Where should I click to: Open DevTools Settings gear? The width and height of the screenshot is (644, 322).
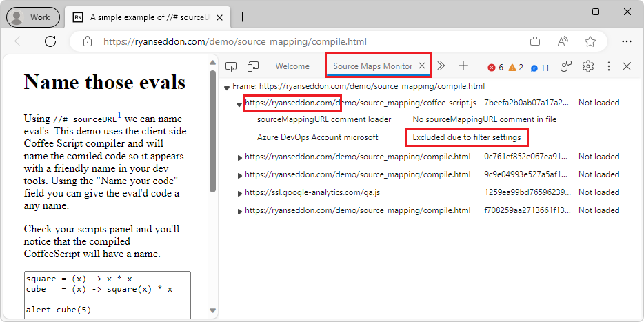pyautogui.click(x=589, y=66)
